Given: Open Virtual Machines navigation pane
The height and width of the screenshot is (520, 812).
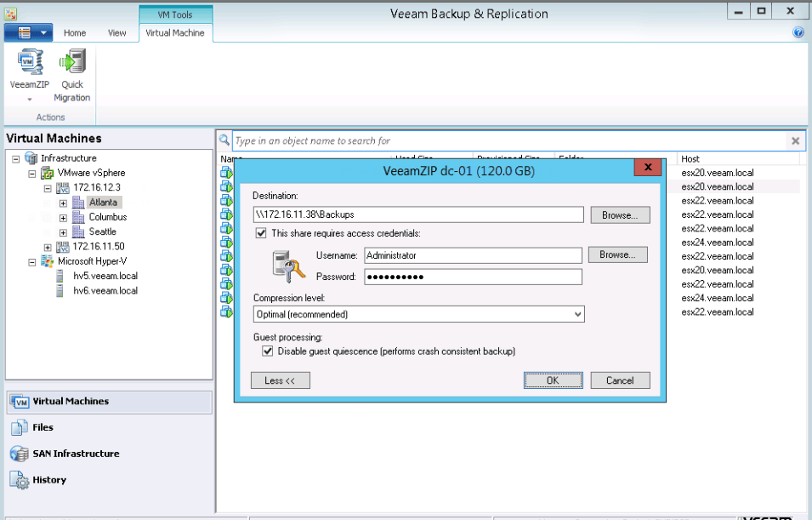Looking at the screenshot, I should point(110,402).
